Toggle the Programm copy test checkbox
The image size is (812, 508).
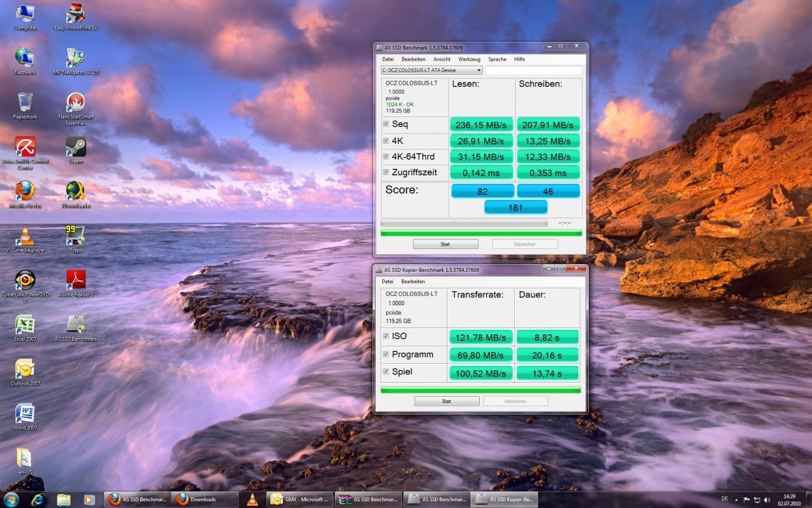pos(386,354)
